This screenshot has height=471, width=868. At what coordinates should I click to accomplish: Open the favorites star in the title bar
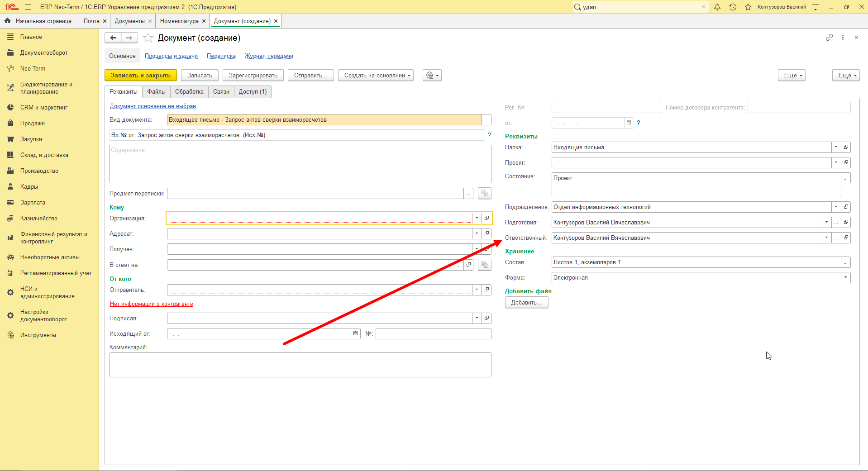tap(748, 7)
